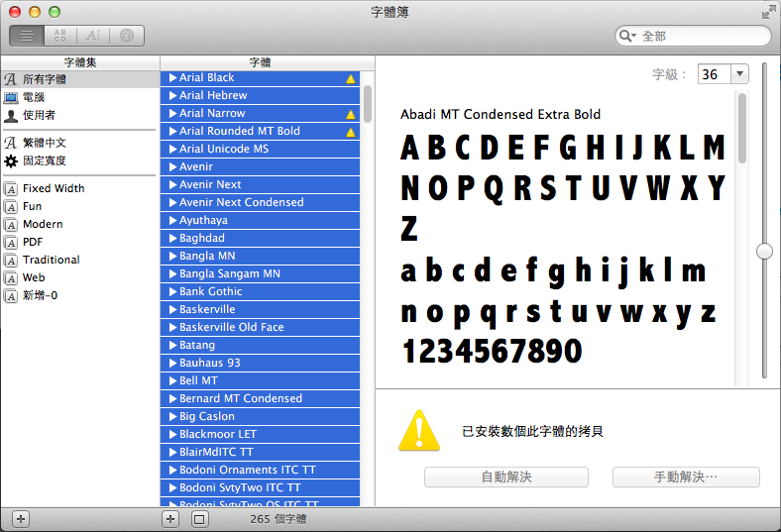Select 繁體中文 smart collection
The height and width of the screenshot is (532, 781).
79,143
